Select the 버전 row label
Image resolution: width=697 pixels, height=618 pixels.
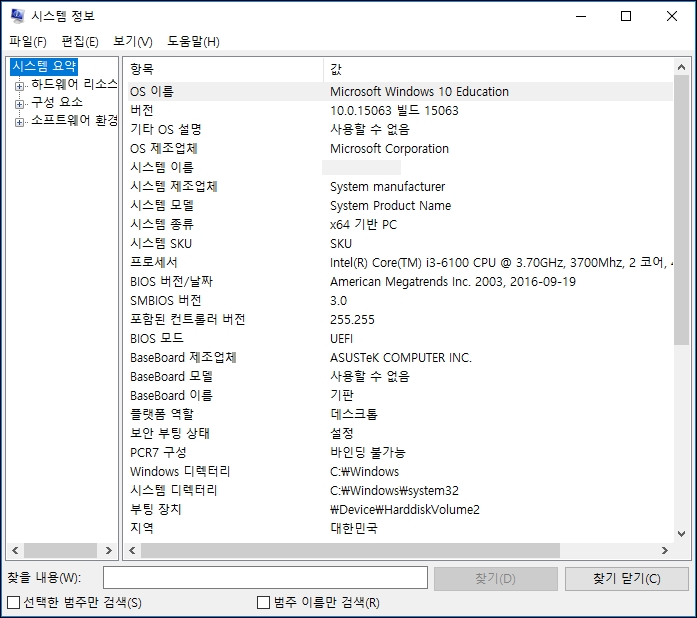pos(142,110)
